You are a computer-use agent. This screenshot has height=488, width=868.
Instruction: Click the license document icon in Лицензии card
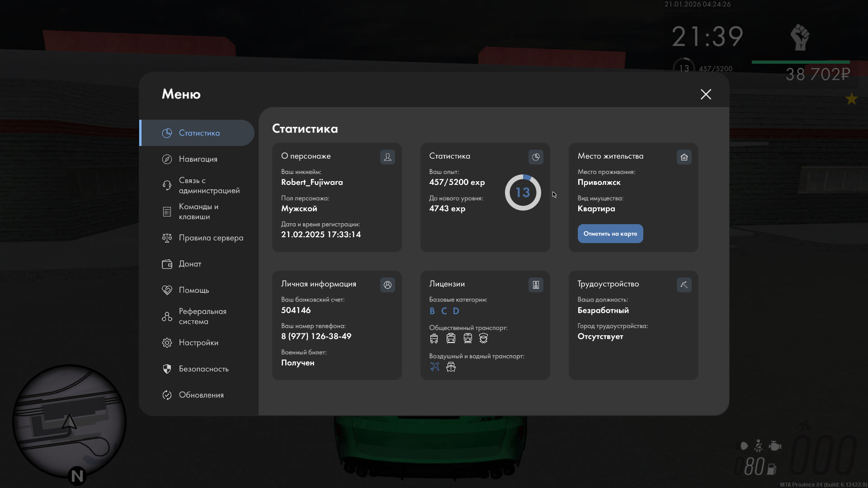536,285
